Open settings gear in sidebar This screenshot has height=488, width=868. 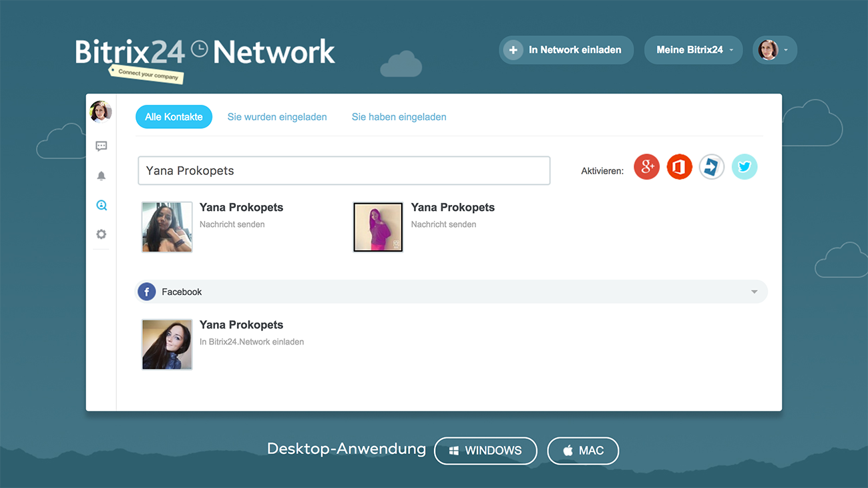(x=101, y=234)
